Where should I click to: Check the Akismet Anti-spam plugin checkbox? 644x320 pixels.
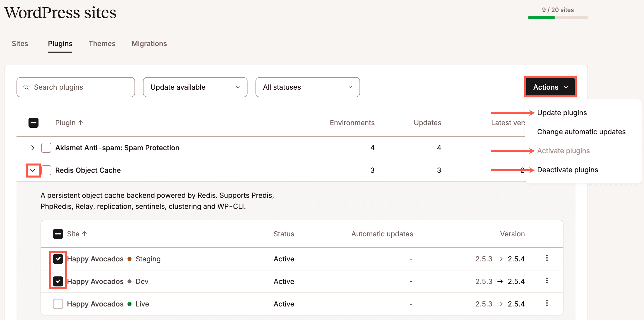click(46, 147)
